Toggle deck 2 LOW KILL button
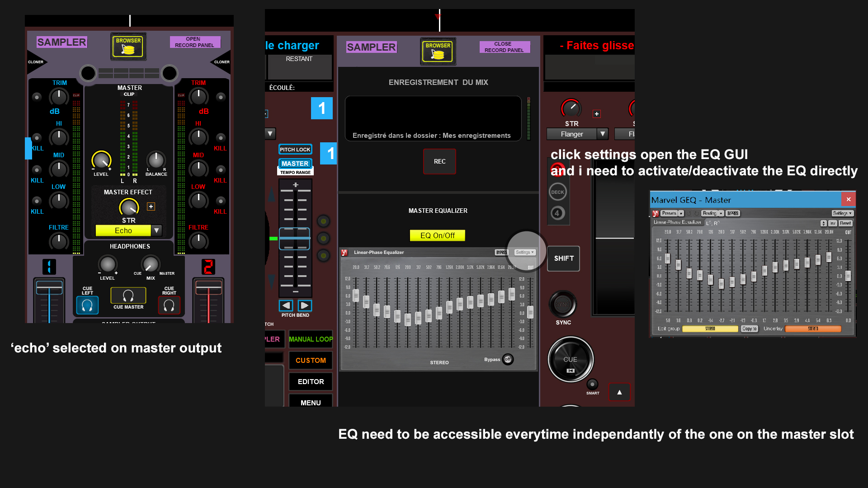 pyautogui.click(x=220, y=201)
